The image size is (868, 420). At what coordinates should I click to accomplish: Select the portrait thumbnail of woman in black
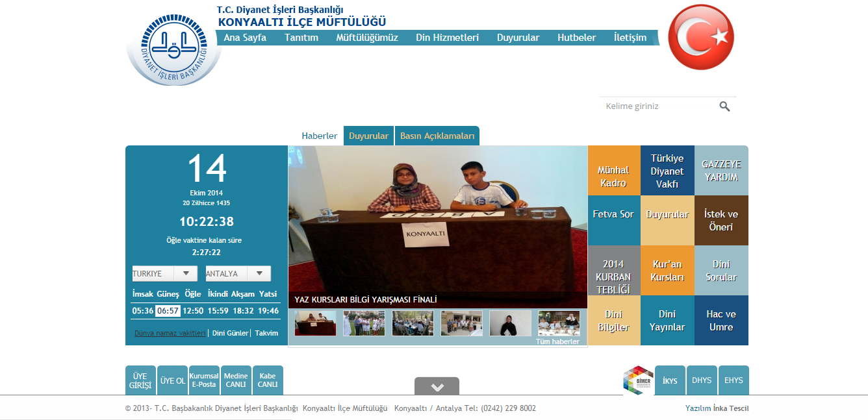510,323
